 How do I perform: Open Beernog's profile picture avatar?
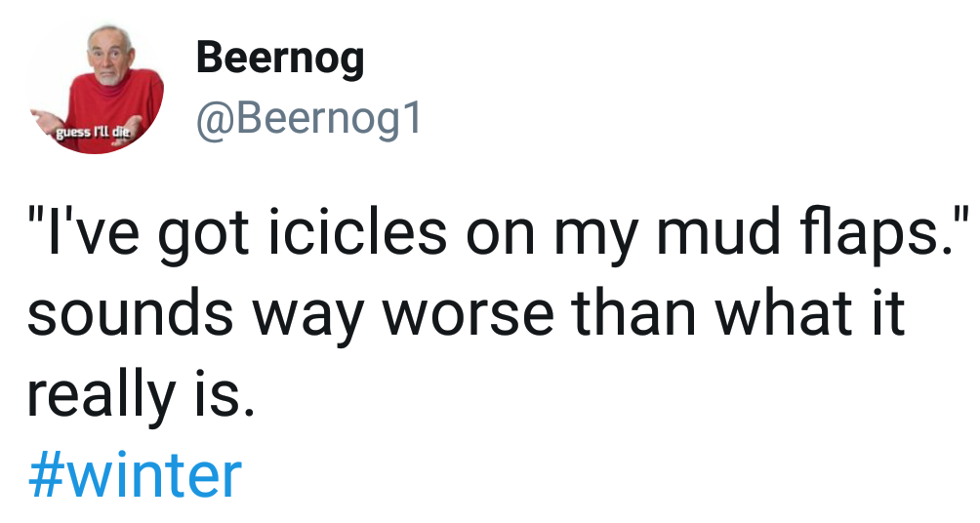pyautogui.click(x=97, y=88)
